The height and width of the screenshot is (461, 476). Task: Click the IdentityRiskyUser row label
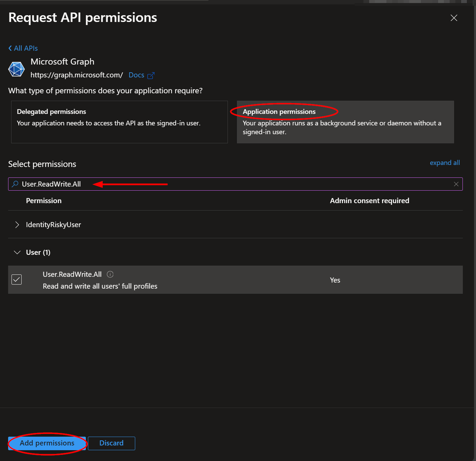pyautogui.click(x=53, y=225)
